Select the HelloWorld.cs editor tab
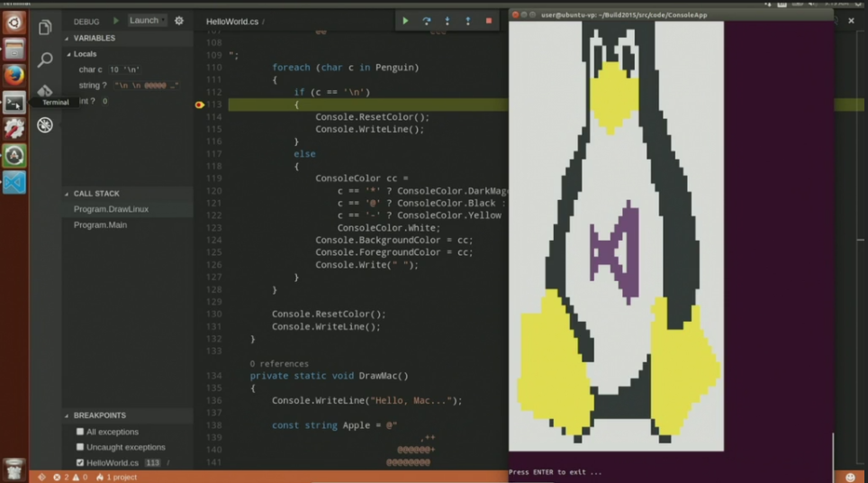 pyautogui.click(x=232, y=21)
